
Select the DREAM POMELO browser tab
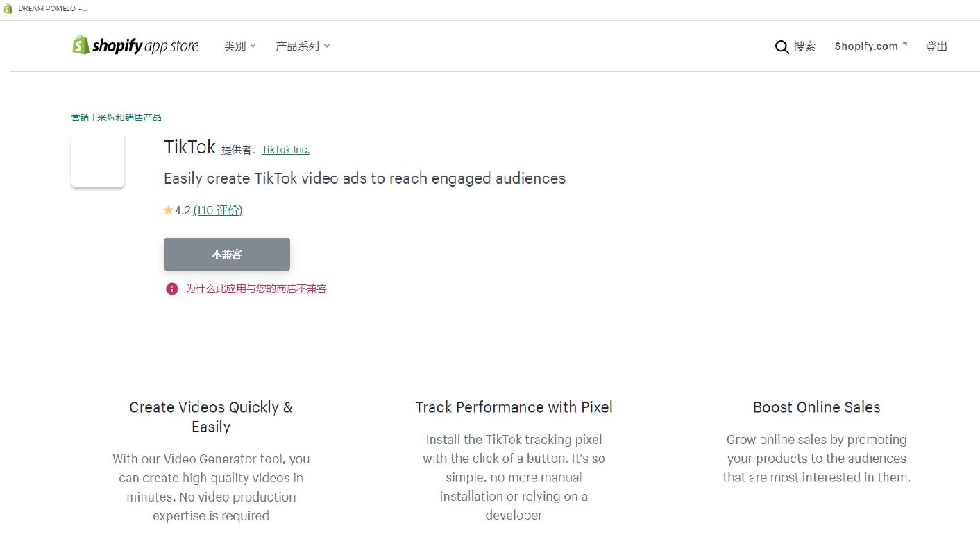pos(46,8)
